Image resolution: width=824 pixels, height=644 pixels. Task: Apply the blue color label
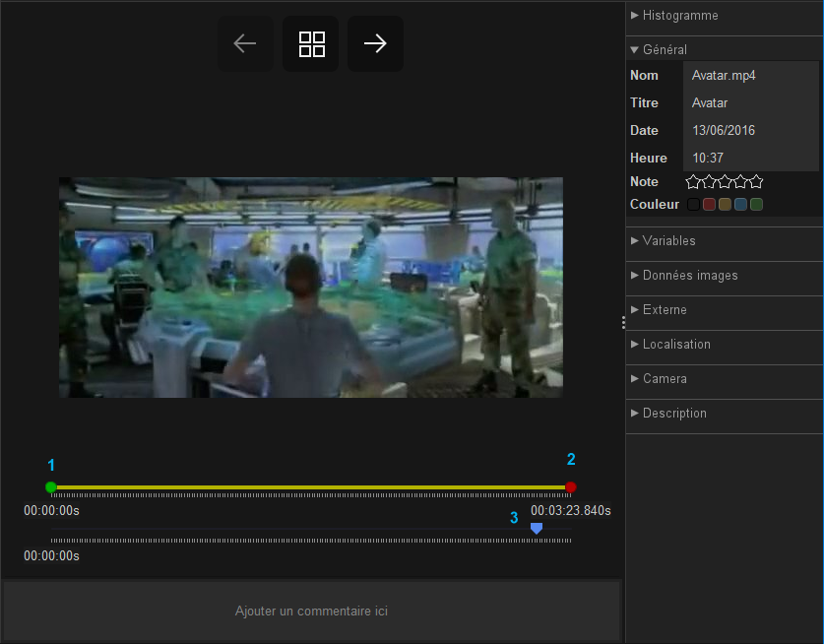pyautogui.click(x=741, y=204)
